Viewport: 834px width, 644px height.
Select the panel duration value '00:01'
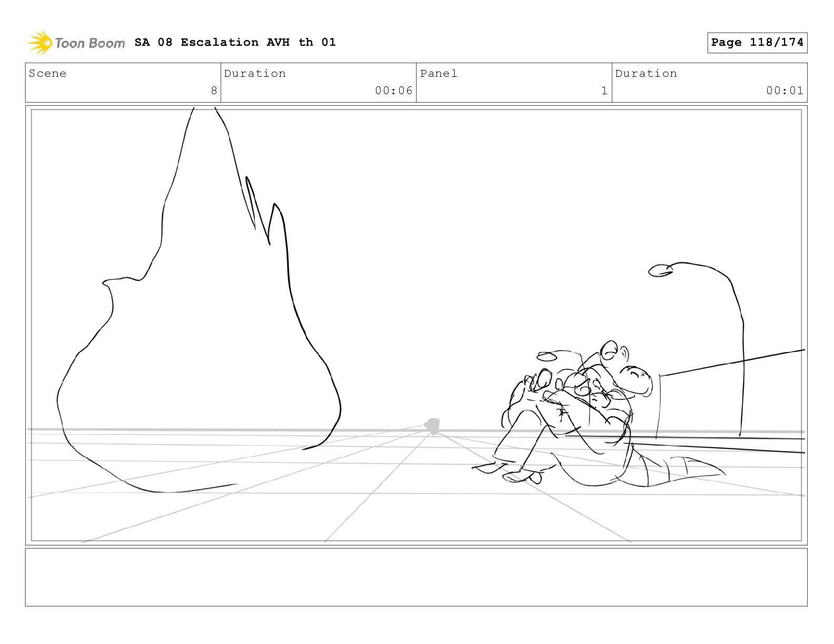[785, 90]
